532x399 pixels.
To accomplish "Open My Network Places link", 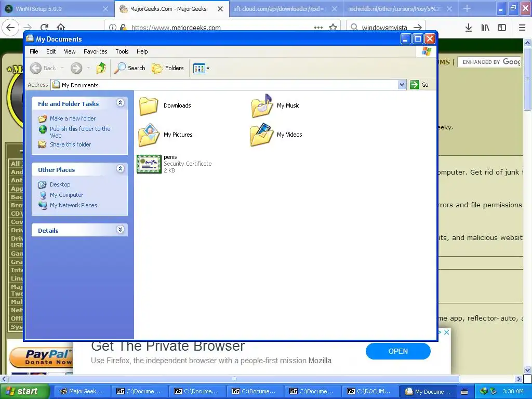I will click(73, 205).
